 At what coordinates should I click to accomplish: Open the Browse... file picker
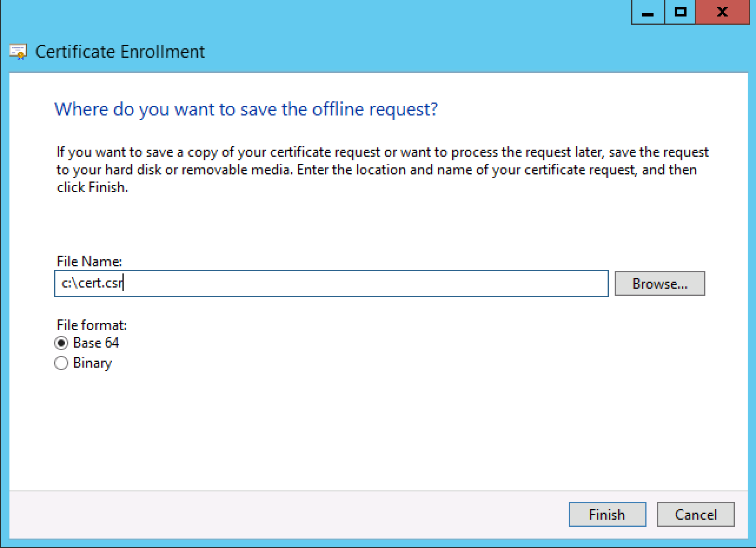pos(659,283)
